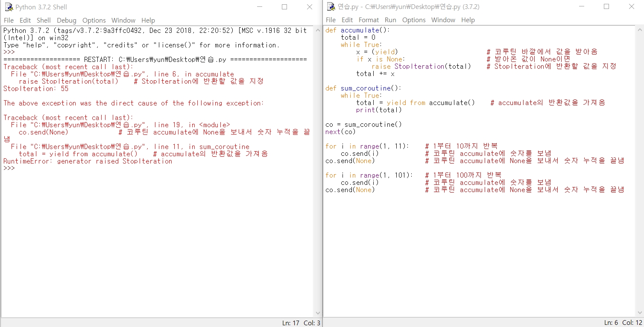Viewport: 644px width, 327px height.
Task: Minimize the 연습.py editor window
Action: 581,7
